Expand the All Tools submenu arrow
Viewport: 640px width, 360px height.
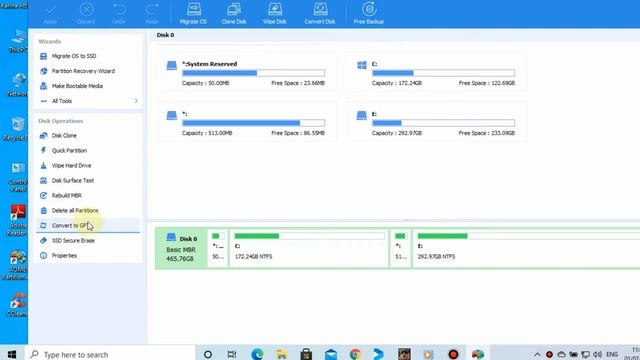(x=136, y=101)
